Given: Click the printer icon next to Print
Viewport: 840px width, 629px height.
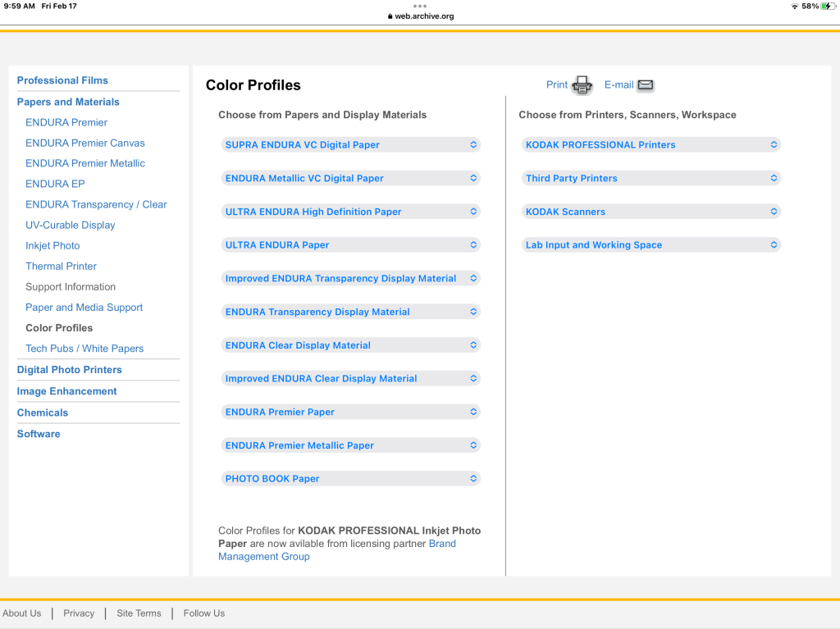Looking at the screenshot, I should [582, 84].
